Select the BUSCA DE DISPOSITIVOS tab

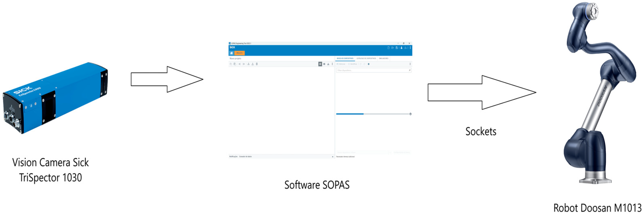pyautogui.click(x=345, y=59)
